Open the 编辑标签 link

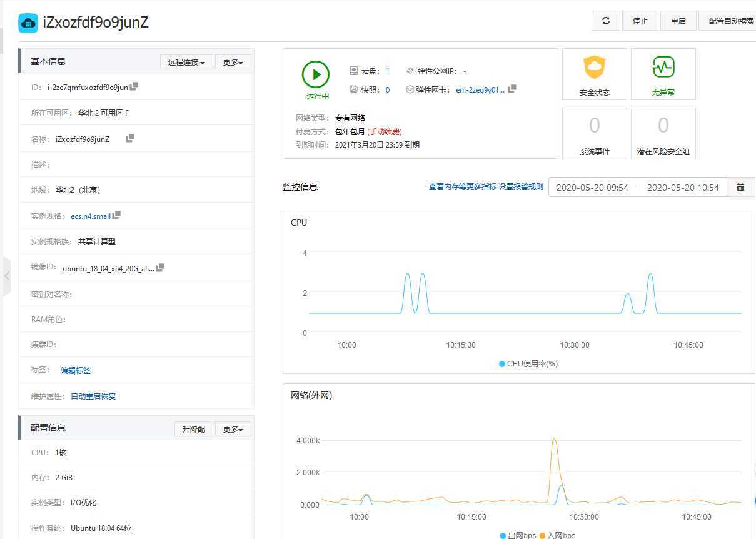coord(76,370)
